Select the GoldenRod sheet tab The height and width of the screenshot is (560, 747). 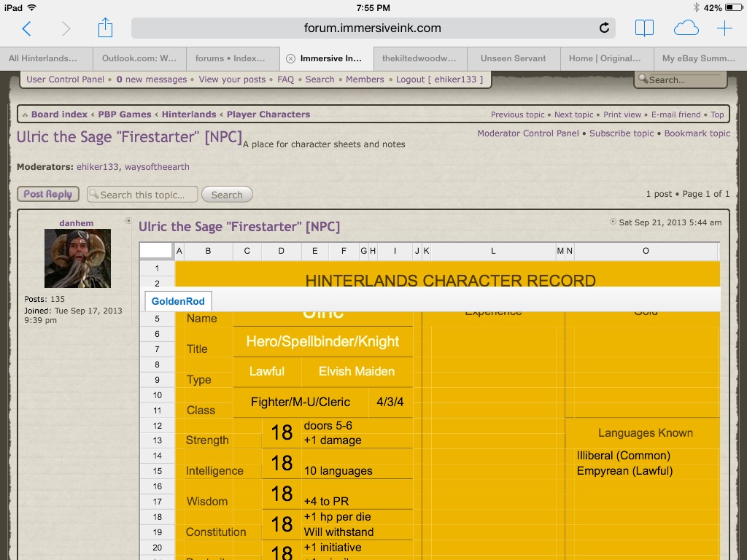[179, 301]
